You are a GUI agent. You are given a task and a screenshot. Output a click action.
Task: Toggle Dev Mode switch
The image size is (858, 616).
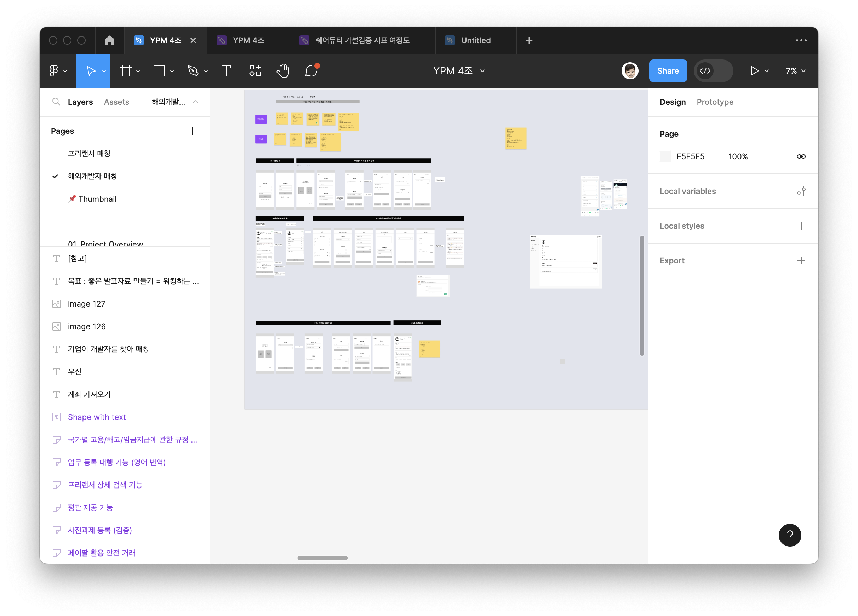click(x=713, y=71)
